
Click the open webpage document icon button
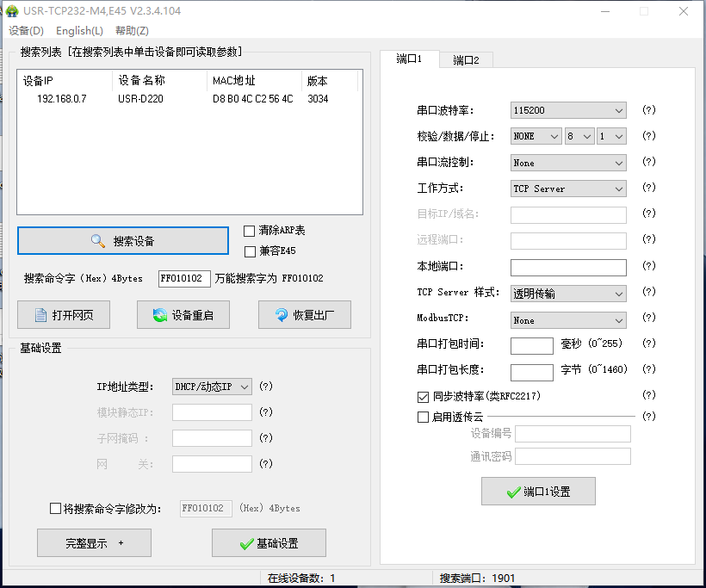pos(64,315)
